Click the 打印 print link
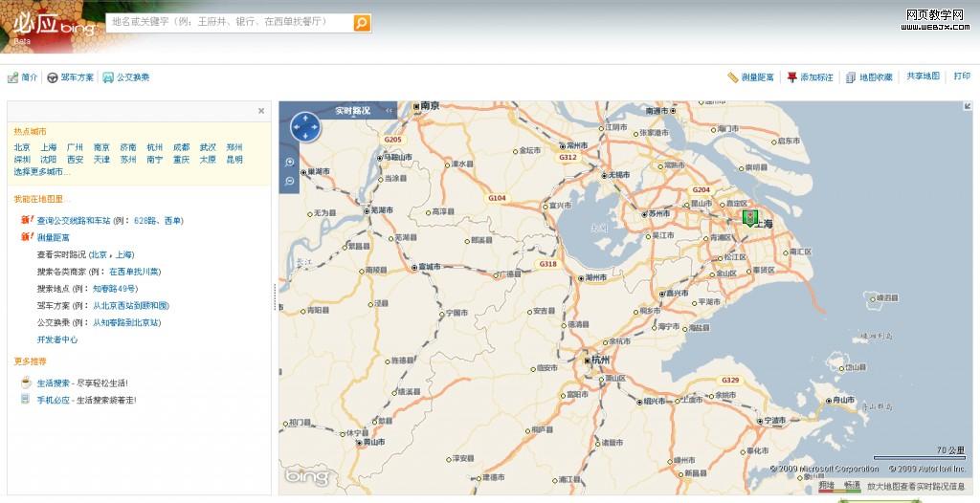The width and height of the screenshot is (980, 503). pyautogui.click(x=961, y=77)
